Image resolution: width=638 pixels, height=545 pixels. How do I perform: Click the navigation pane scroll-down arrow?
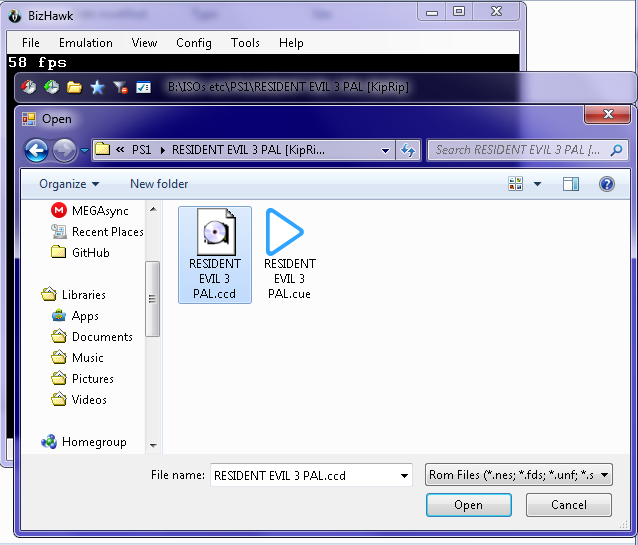[153, 446]
